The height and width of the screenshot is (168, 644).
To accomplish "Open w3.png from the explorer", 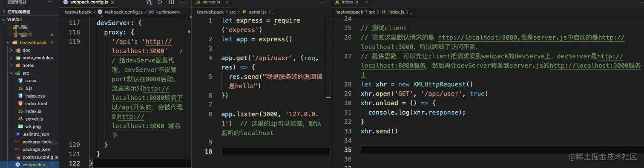I will click(32, 127).
